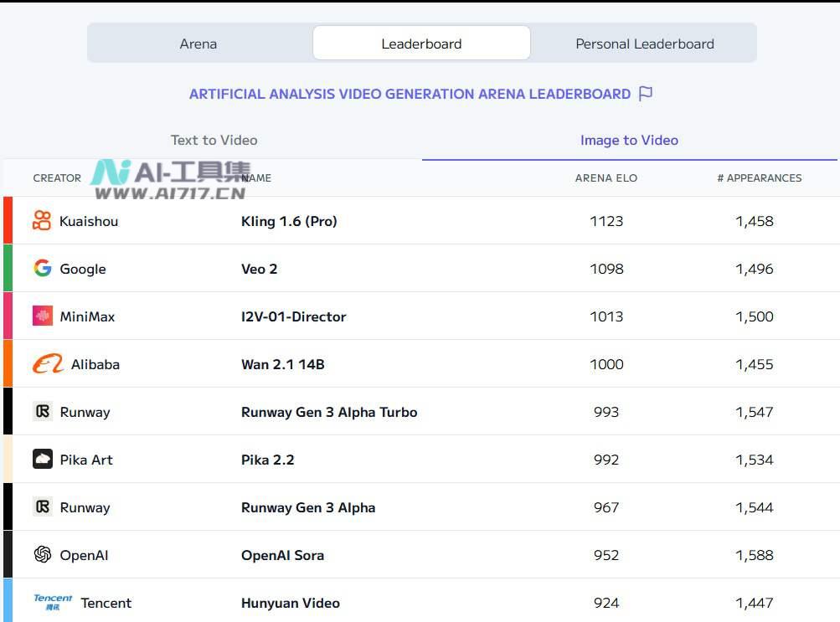Click the appearances count 1,447

(755, 603)
